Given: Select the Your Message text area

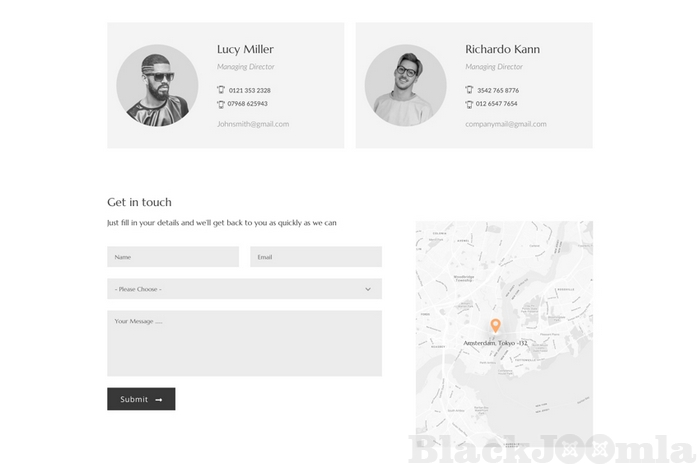Looking at the screenshot, I should (244, 343).
